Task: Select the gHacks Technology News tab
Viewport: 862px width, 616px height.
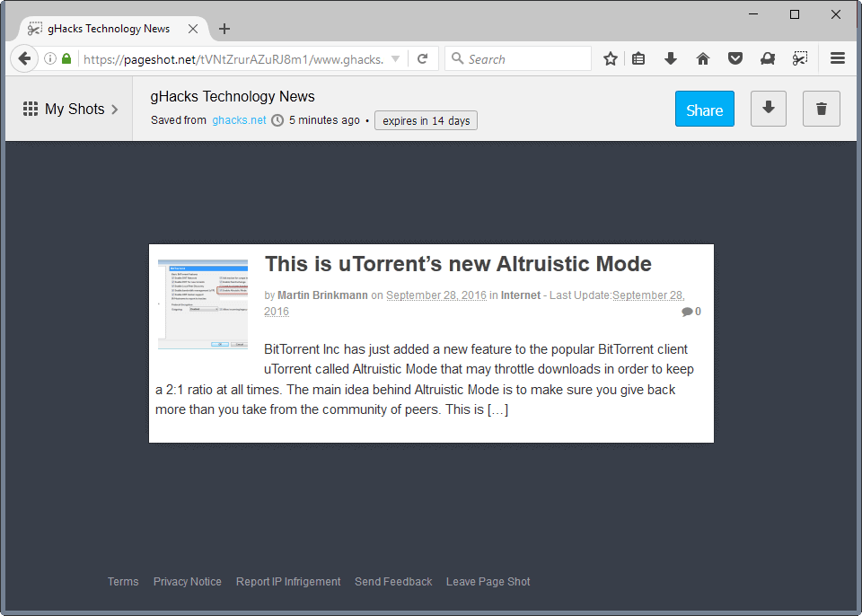Action: [x=108, y=28]
